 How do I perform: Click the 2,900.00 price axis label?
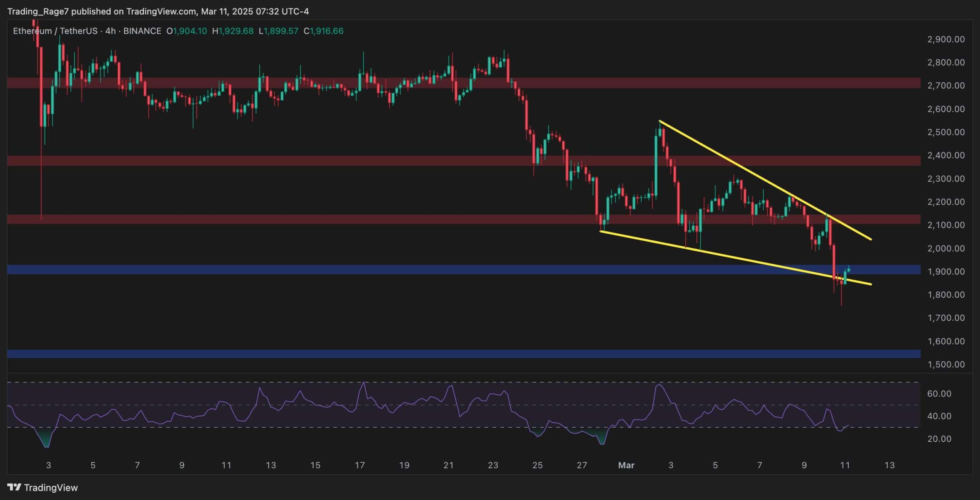[946, 39]
